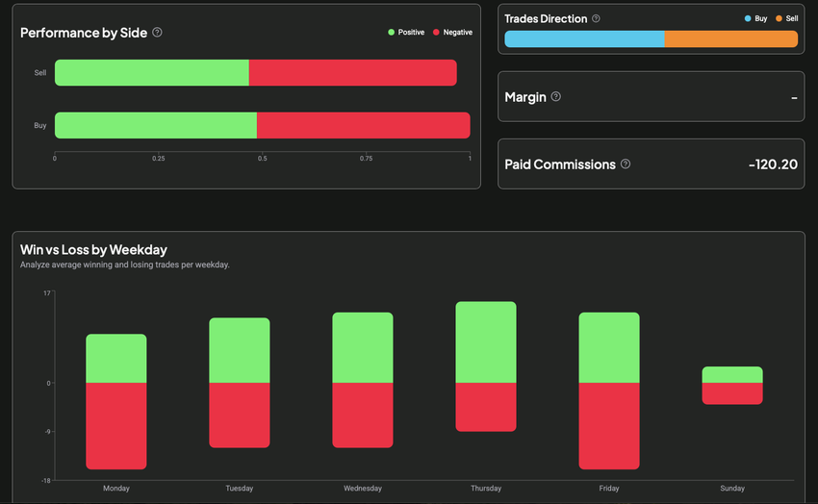Click red negative portion of Buy bar

(363, 125)
